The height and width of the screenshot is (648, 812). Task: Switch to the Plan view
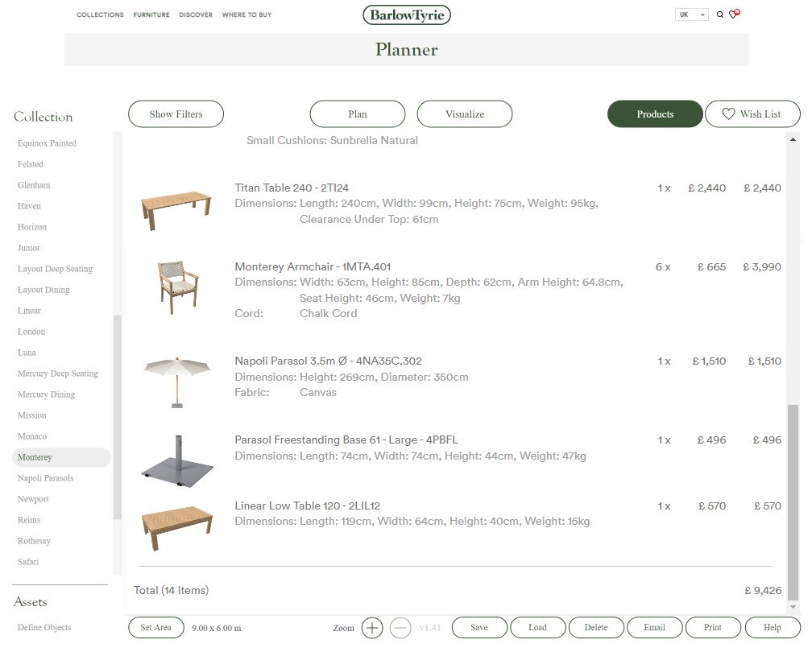pos(358,114)
